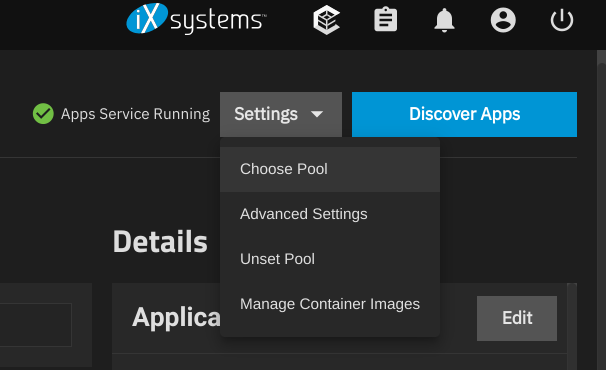This screenshot has width=606, height=370.
Task: Open the Jobs clipboard icon
Action: (385, 20)
